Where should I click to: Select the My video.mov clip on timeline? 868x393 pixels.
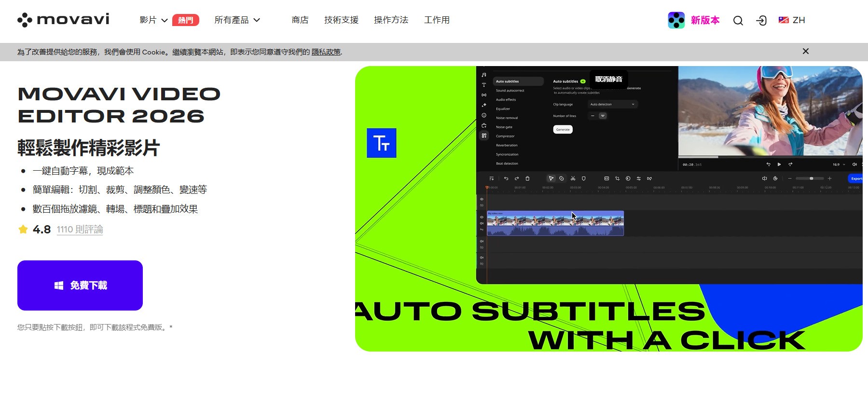[x=555, y=223]
